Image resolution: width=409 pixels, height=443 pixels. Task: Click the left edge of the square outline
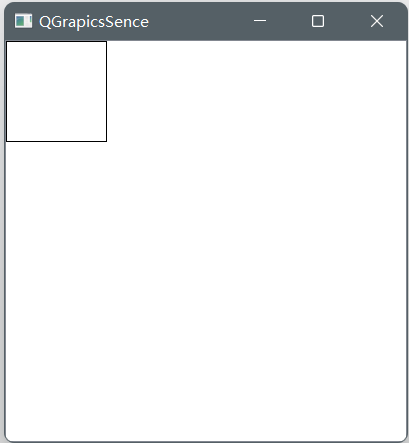pos(6,91)
